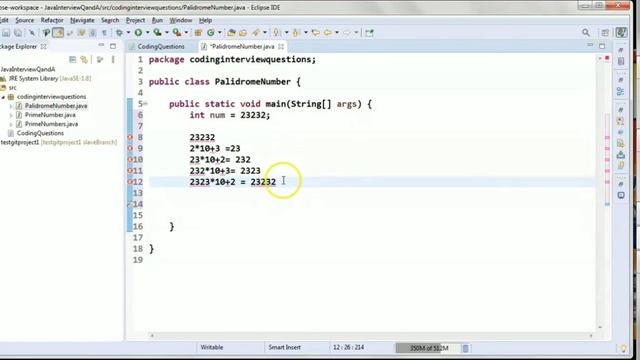The image size is (640, 360).
Task: Click the Open Perspective icon
Action: [x=605, y=33]
